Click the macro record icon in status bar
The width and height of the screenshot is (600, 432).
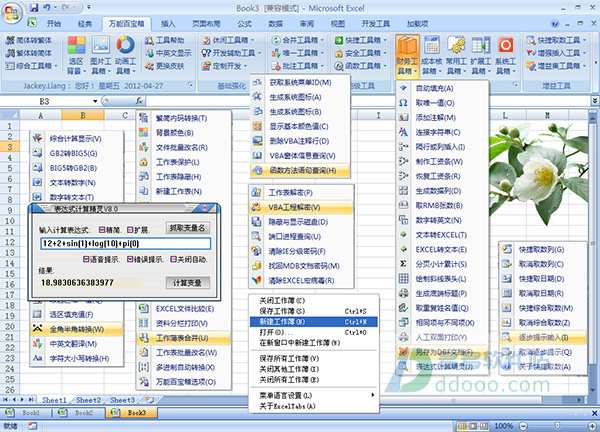[33, 426]
